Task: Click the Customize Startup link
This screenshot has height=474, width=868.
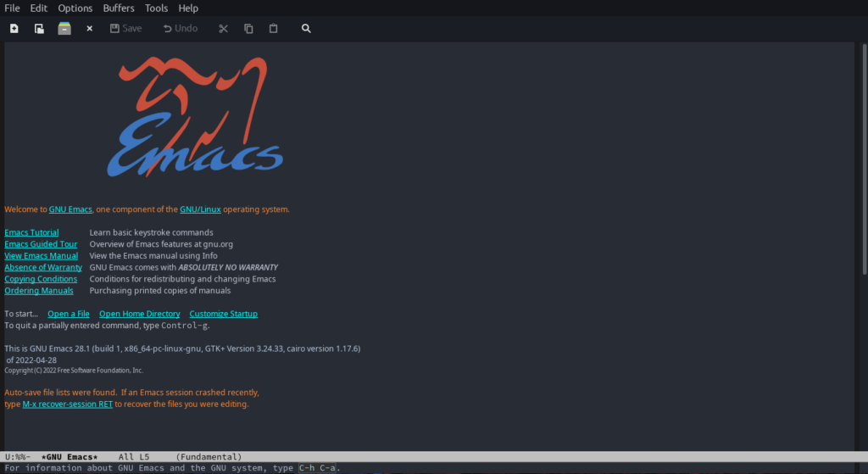Action: point(224,314)
